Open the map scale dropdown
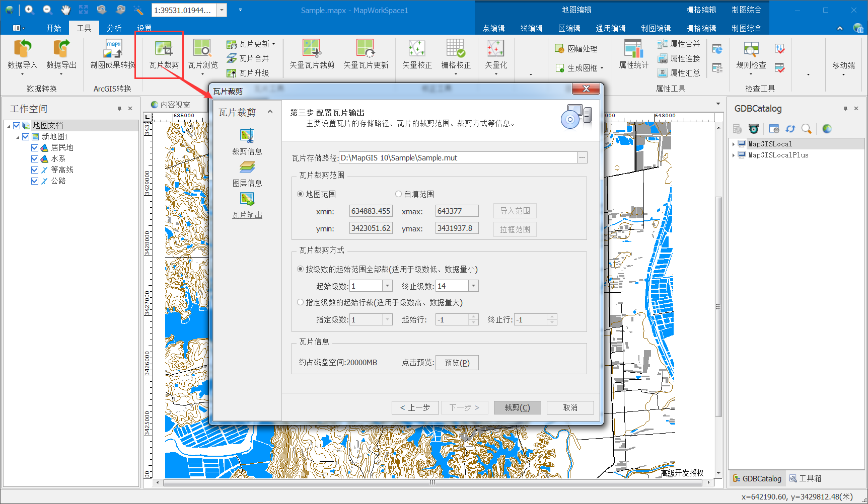Screen dimensions: 868x504 click(222, 10)
